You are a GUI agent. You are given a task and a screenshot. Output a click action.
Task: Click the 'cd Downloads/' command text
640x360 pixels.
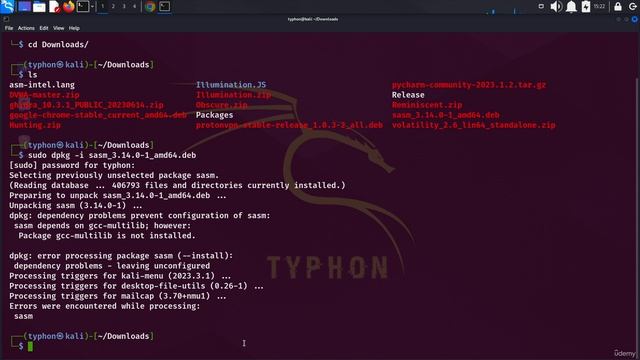tap(58, 44)
